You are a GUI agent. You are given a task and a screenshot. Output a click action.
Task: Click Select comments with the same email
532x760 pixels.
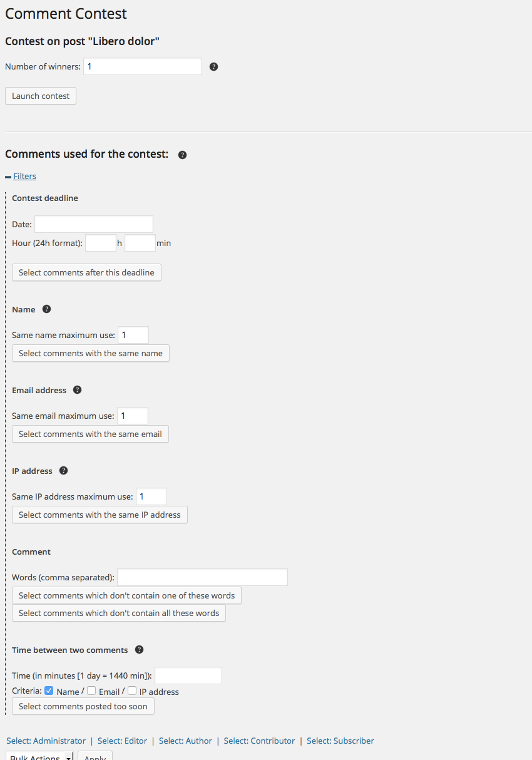90,434
